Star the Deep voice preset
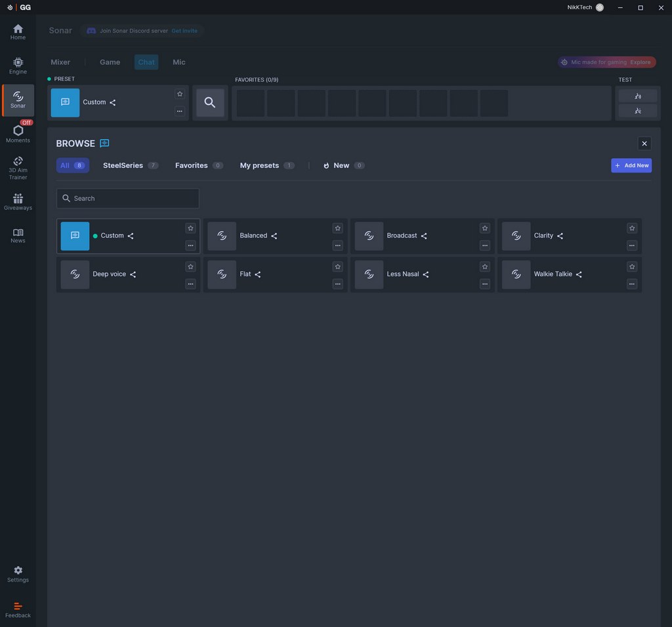672x627 pixels. [190, 267]
